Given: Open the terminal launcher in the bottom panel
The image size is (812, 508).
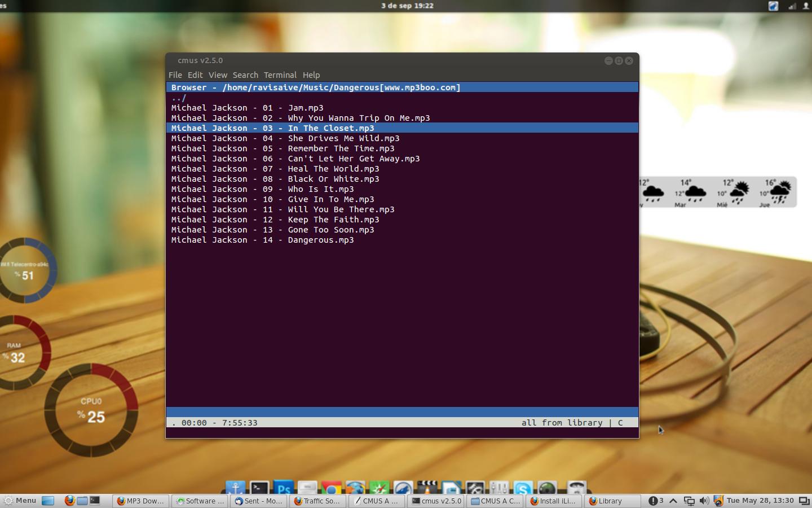Looking at the screenshot, I should pos(95,501).
